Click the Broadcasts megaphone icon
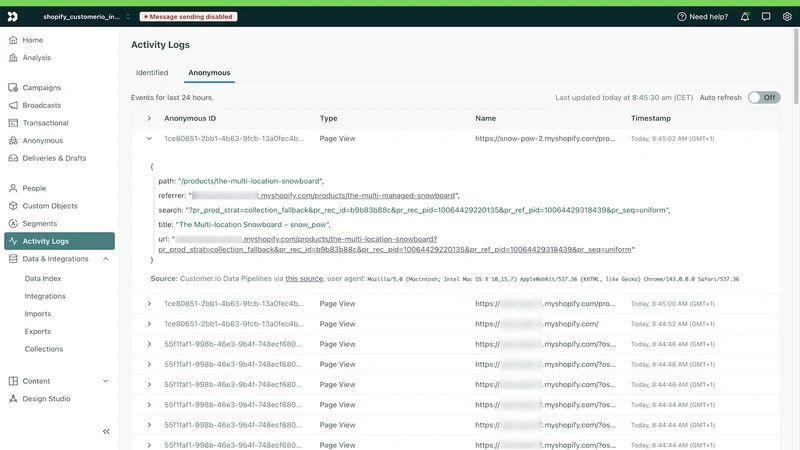This screenshot has height=450, width=800. tap(13, 105)
